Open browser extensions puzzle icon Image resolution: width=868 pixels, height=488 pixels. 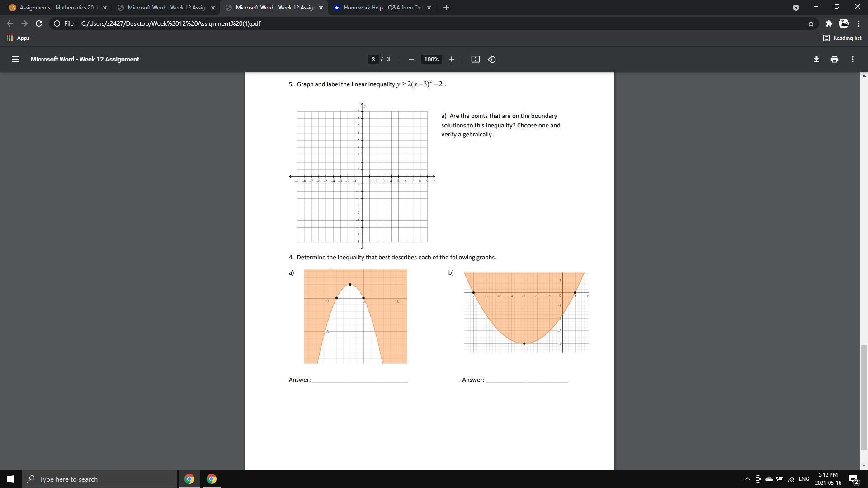tap(829, 23)
